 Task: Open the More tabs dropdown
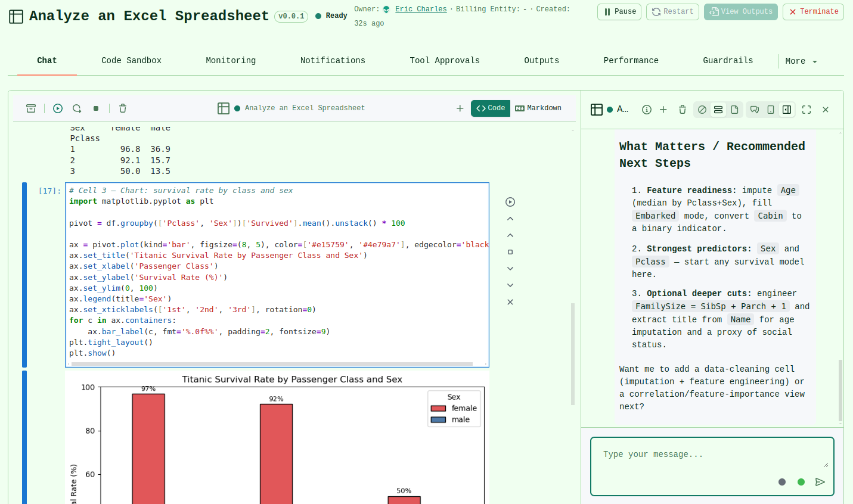click(801, 61)
